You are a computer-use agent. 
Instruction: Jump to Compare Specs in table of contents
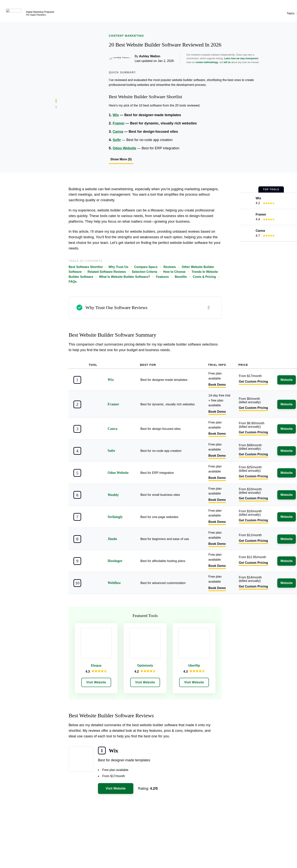pyautogui.click(x=146, y=267)
